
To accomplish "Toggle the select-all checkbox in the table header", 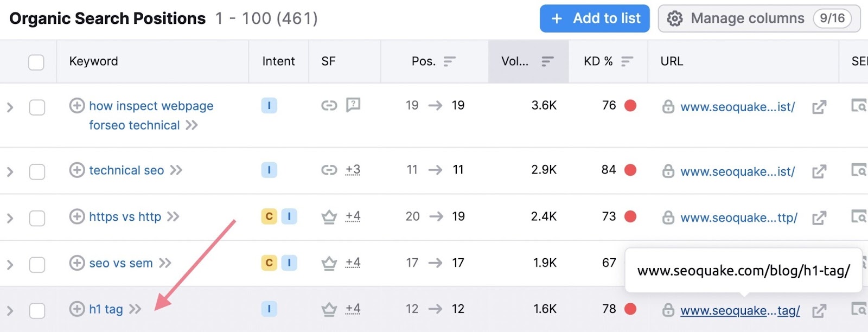I will pos(36,62).
